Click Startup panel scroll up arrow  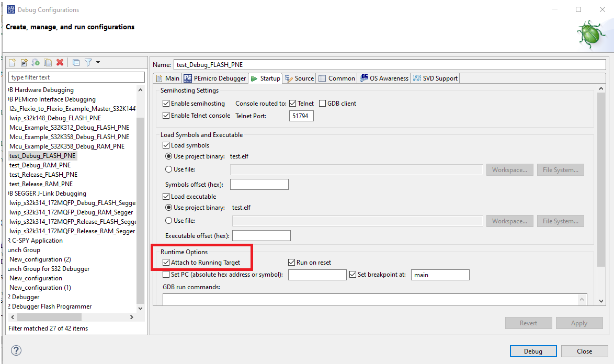point(601,89)
